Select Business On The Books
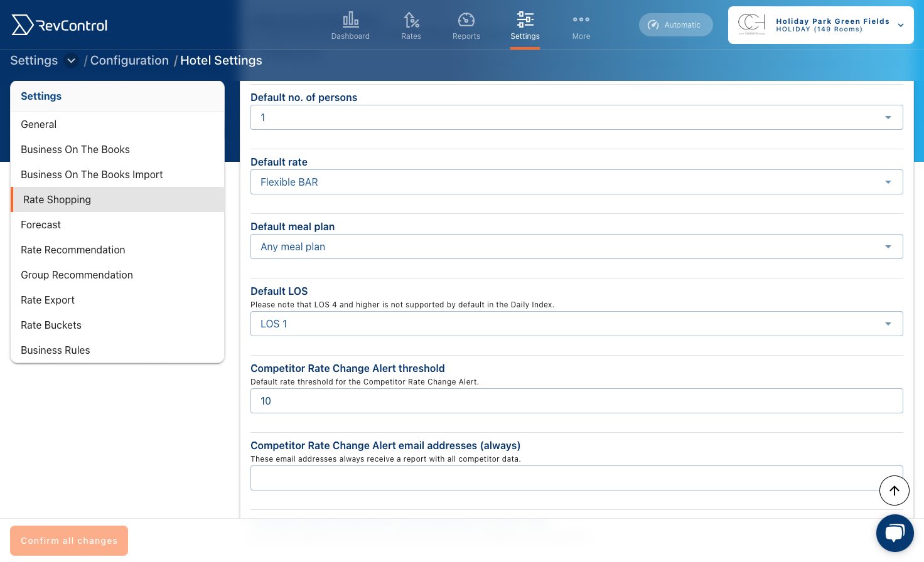The height and width of the screenshot is (562, 924). coord(117,149)
